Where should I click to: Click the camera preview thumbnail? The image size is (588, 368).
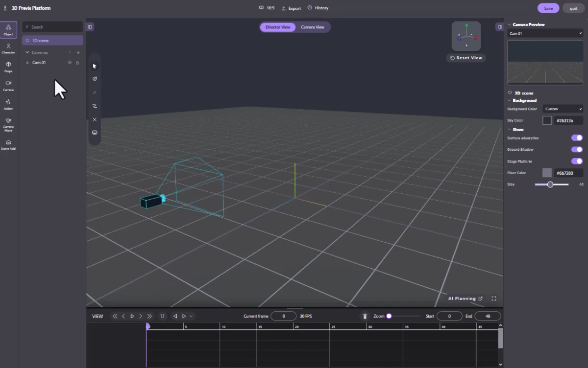click(x=545, y=62)
